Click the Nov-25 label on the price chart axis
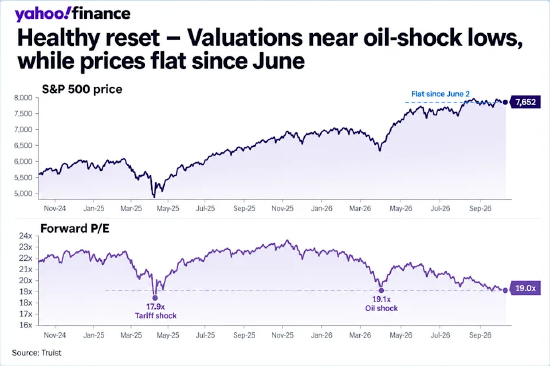The image size is (550, 366). pos(282,208)
